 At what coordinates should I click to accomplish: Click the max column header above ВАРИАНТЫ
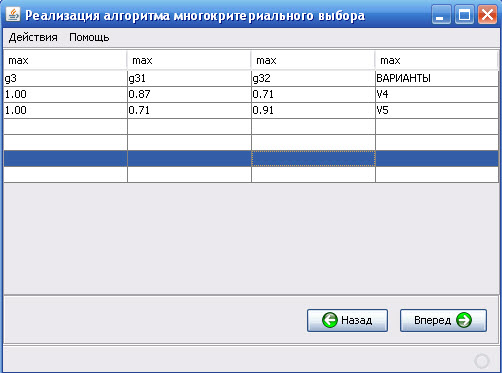click(437, 60)
